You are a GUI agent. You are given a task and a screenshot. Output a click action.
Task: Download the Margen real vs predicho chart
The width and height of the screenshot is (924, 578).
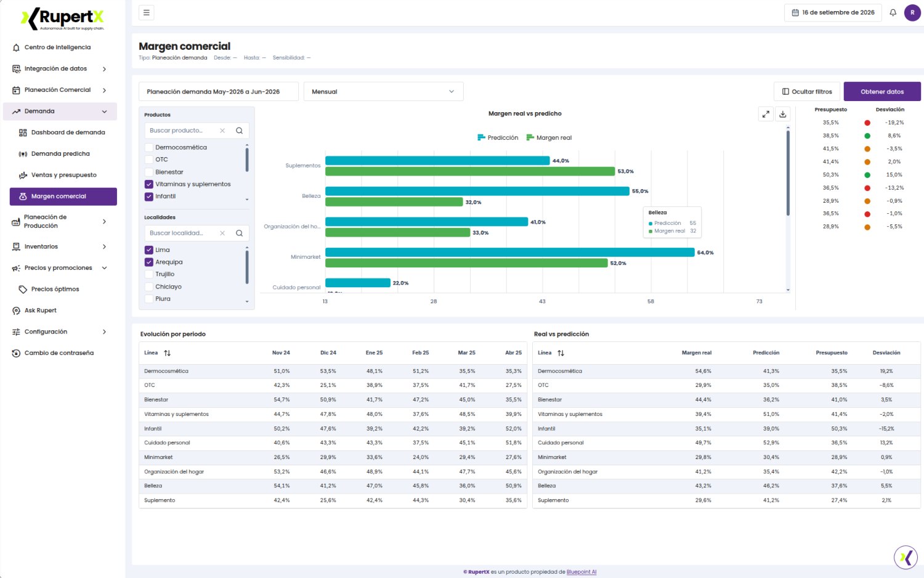(x=783, y=114)
